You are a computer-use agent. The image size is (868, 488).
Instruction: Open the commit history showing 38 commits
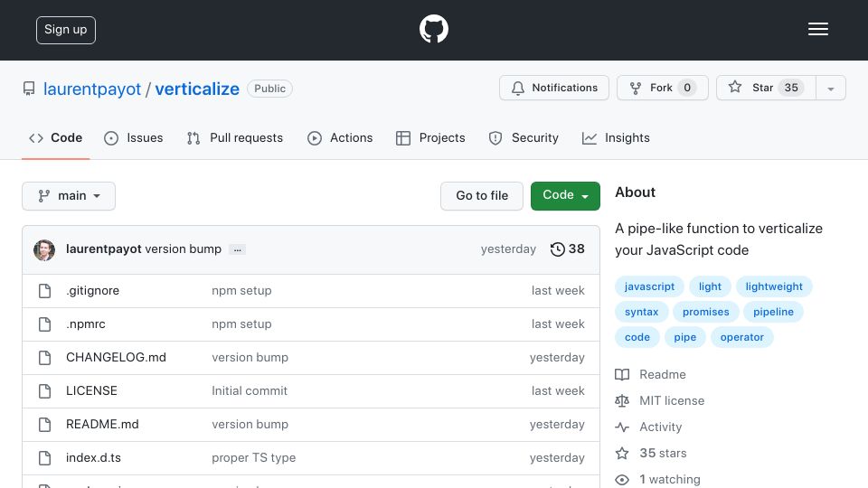[x=568, y=249]
